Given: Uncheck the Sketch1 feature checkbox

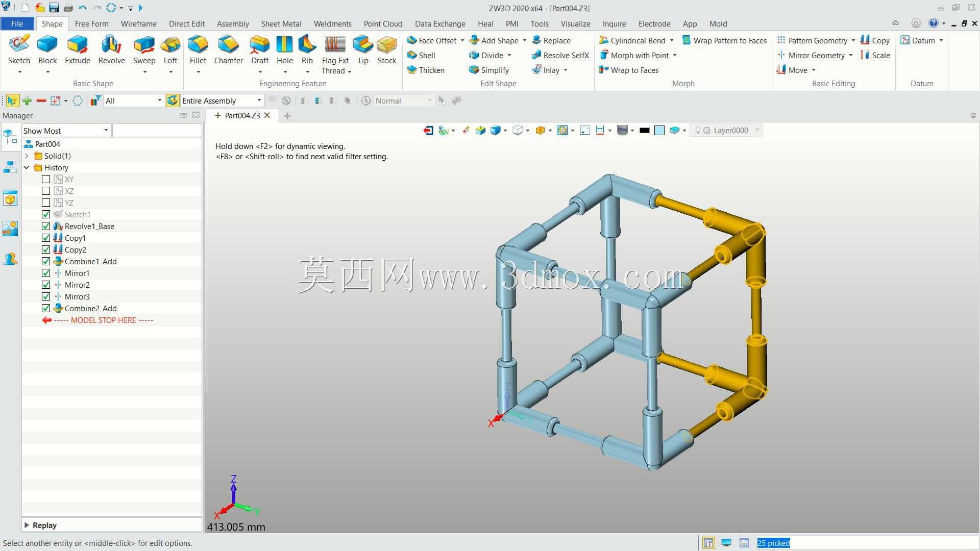Looking at the screenshot, I should pos(46,214).
